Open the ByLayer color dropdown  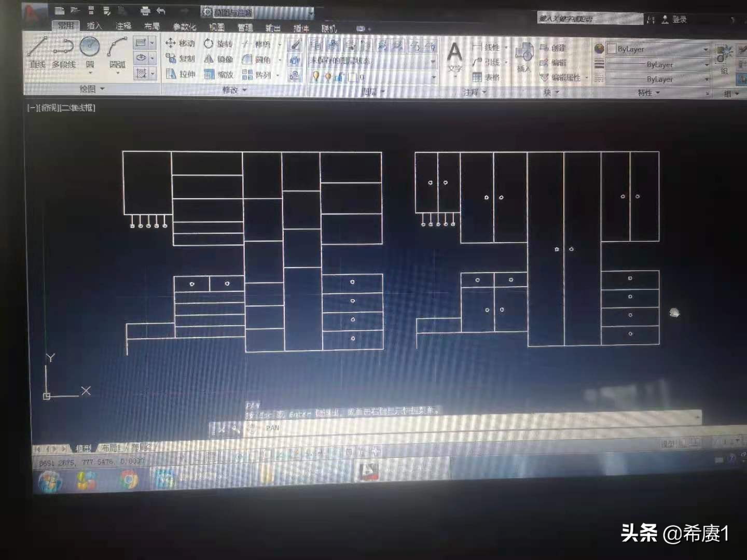pos(658,49)
